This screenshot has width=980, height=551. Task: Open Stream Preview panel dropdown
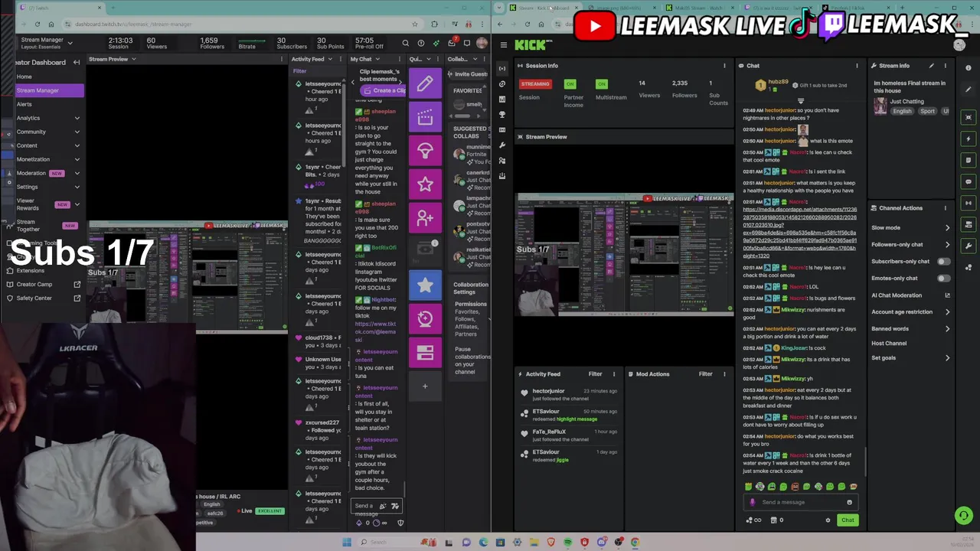click(133, 59)
